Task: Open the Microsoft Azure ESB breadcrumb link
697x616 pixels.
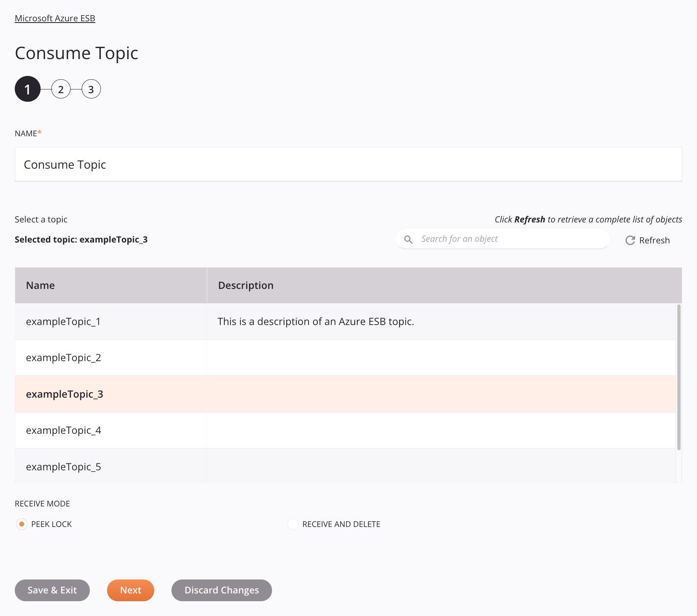Action: [x=55, y=18]
